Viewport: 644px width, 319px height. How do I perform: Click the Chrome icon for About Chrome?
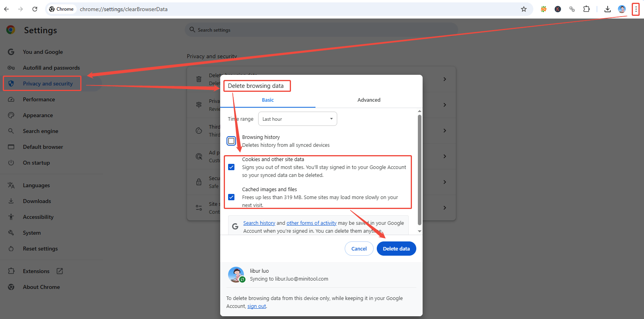coord(11,287)
